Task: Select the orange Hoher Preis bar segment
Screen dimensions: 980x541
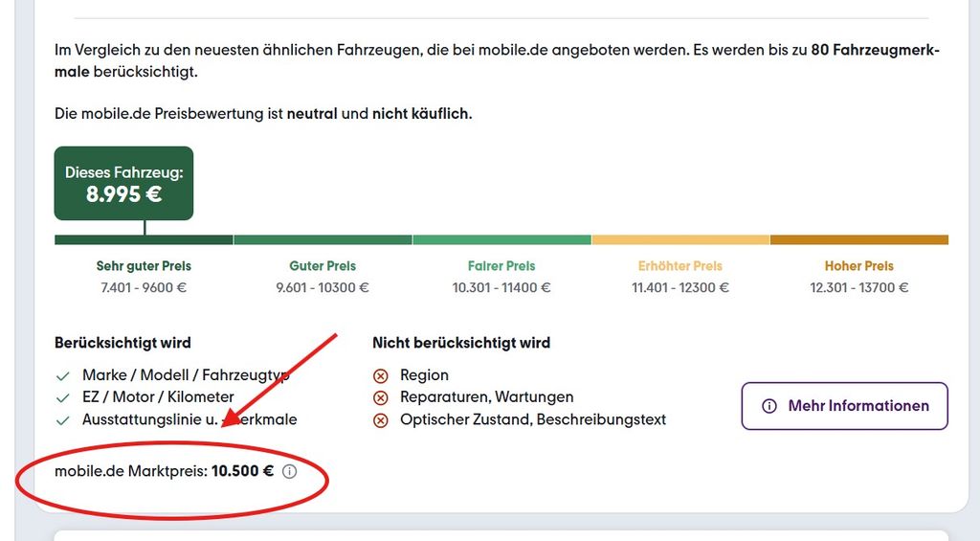Action: click(859, 240)
